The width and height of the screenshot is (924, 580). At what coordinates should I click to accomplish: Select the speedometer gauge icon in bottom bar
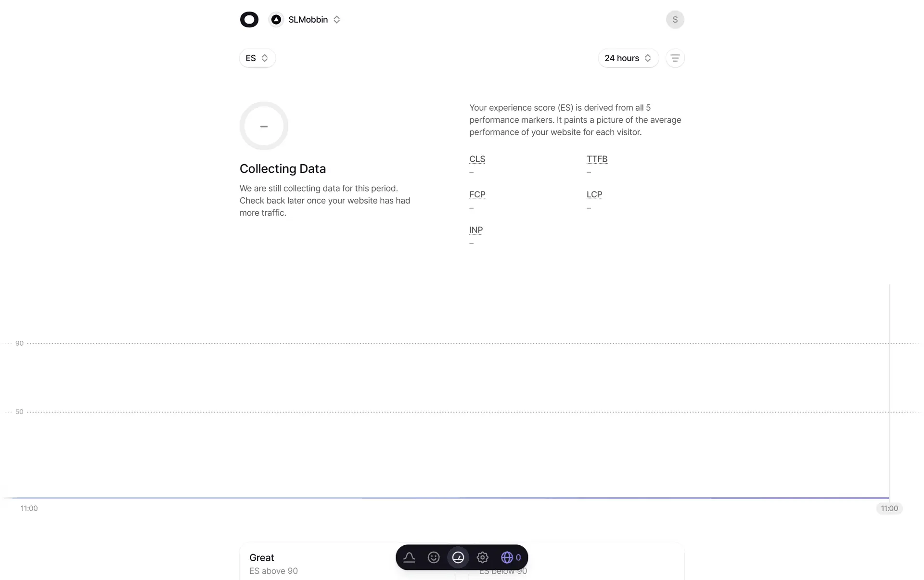pyautogui.click(x=458, y=557)
